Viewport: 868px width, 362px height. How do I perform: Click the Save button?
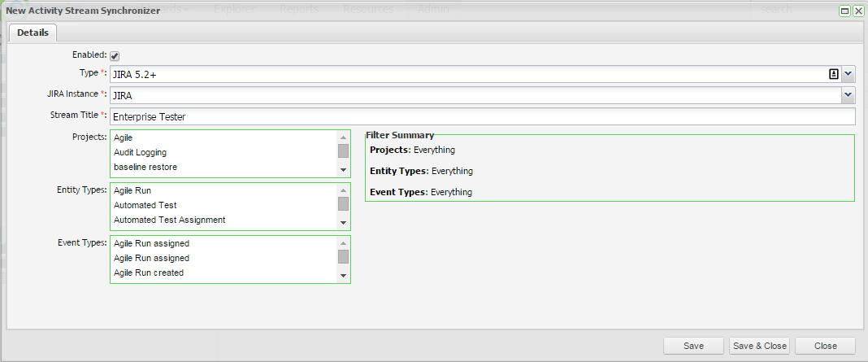click(x=693, y=346)
